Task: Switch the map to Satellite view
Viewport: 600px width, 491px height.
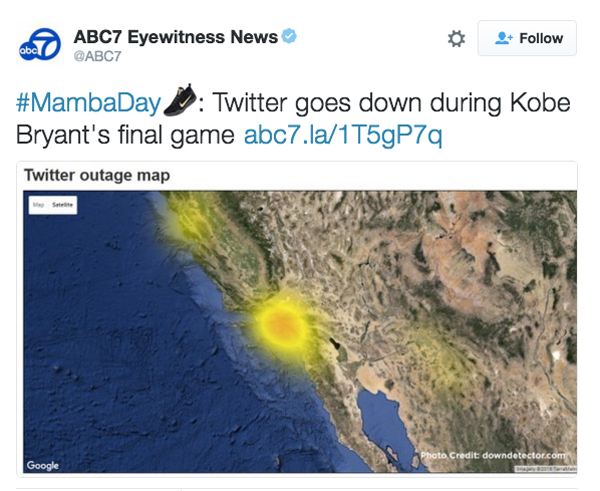Action: pyautogui.click(x=62, y=205)
